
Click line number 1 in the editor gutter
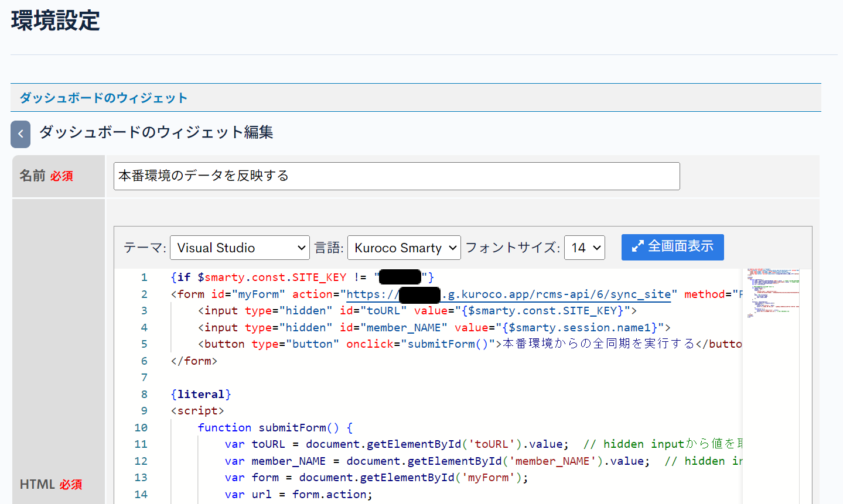144,277
